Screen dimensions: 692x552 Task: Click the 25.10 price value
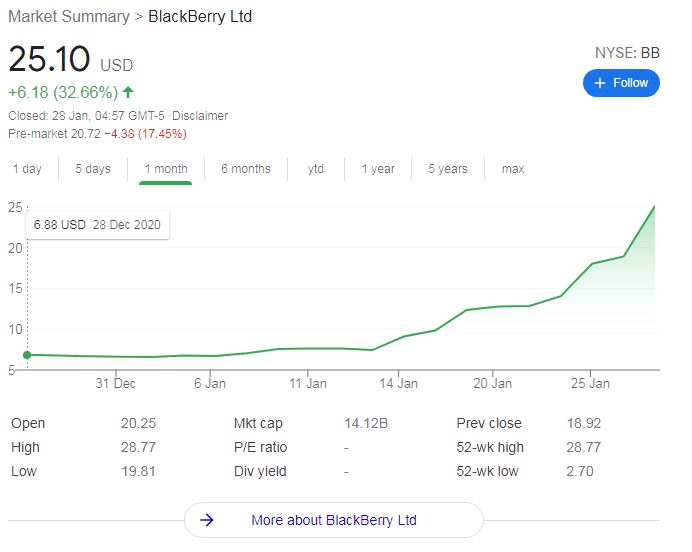(49, 59)
